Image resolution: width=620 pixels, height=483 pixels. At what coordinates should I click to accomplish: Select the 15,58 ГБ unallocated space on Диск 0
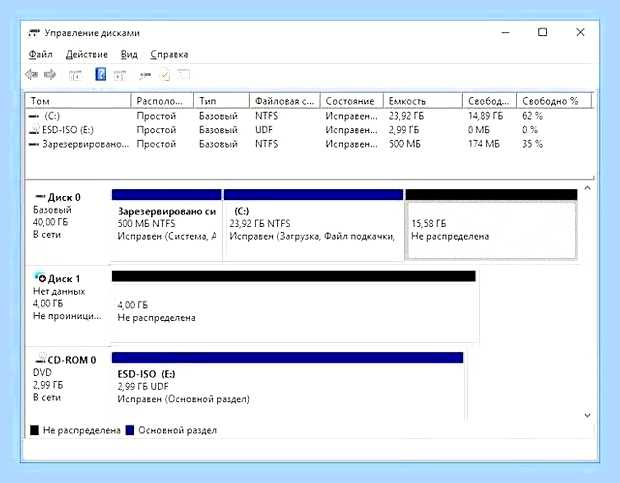pyautogui.click(x=491, y=225)
